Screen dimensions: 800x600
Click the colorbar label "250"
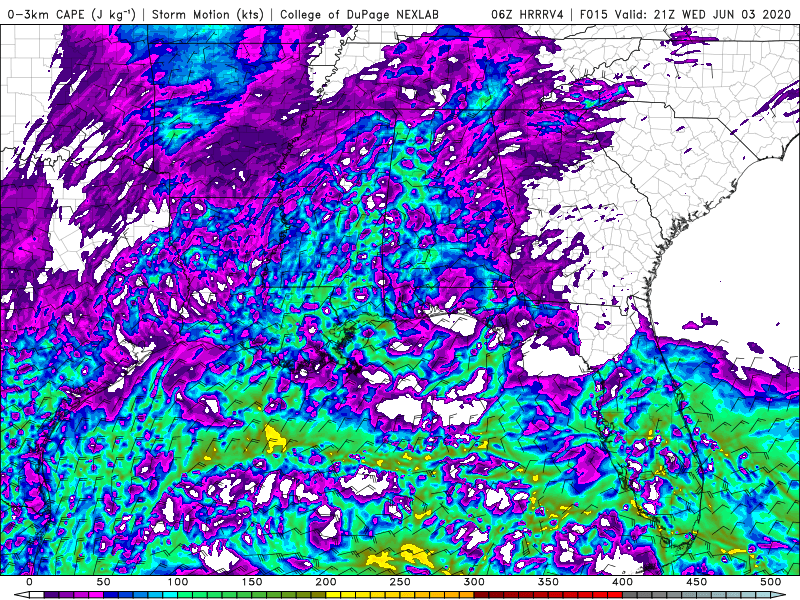coord(400,582)
